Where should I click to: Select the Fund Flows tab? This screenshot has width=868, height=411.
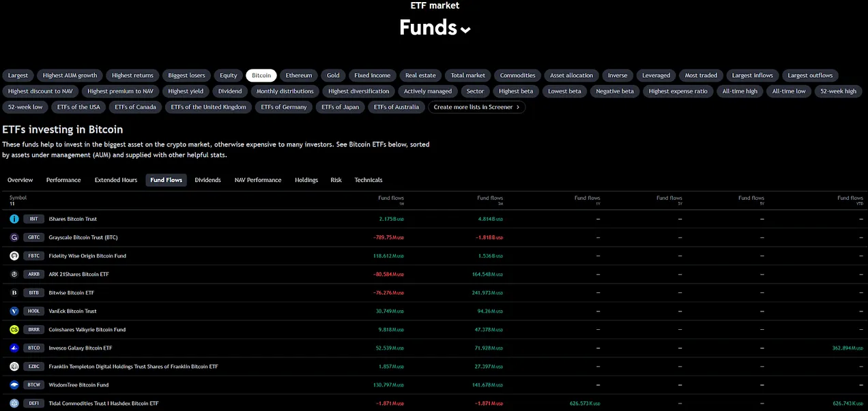pos(167,180)
